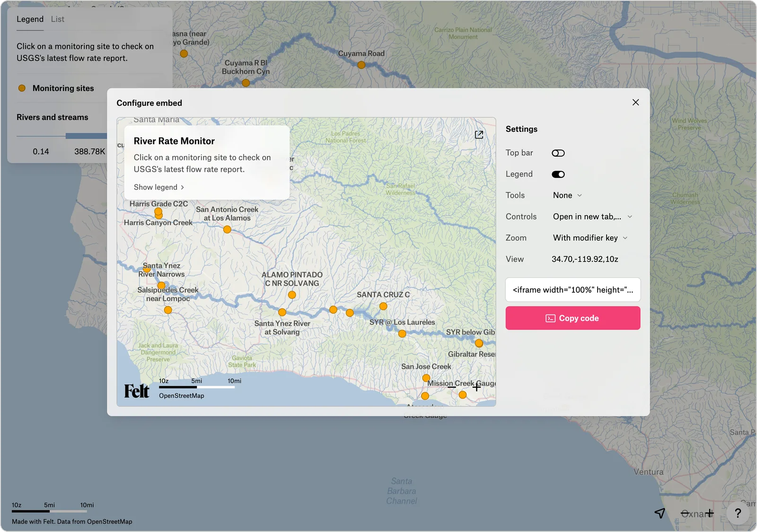Click the Rivers and streams range slider
Viewport: 757px width, 532px height.
[x=62, y=136]
